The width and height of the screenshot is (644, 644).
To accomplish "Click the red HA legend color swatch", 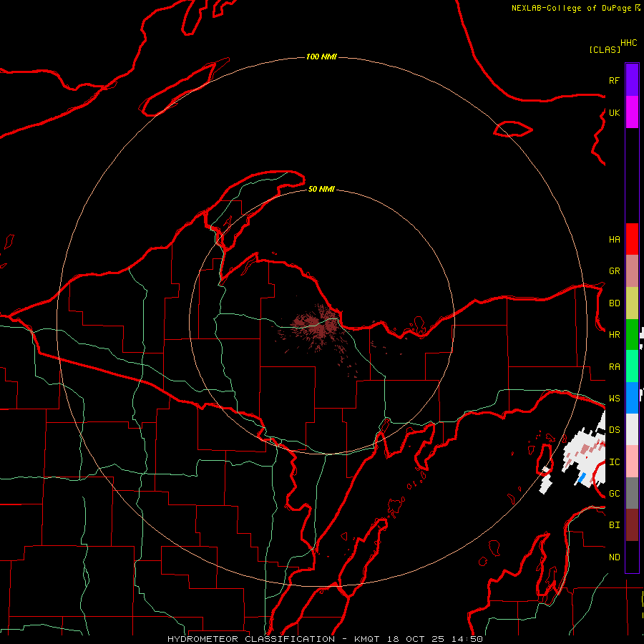I will tap(632, 239).
